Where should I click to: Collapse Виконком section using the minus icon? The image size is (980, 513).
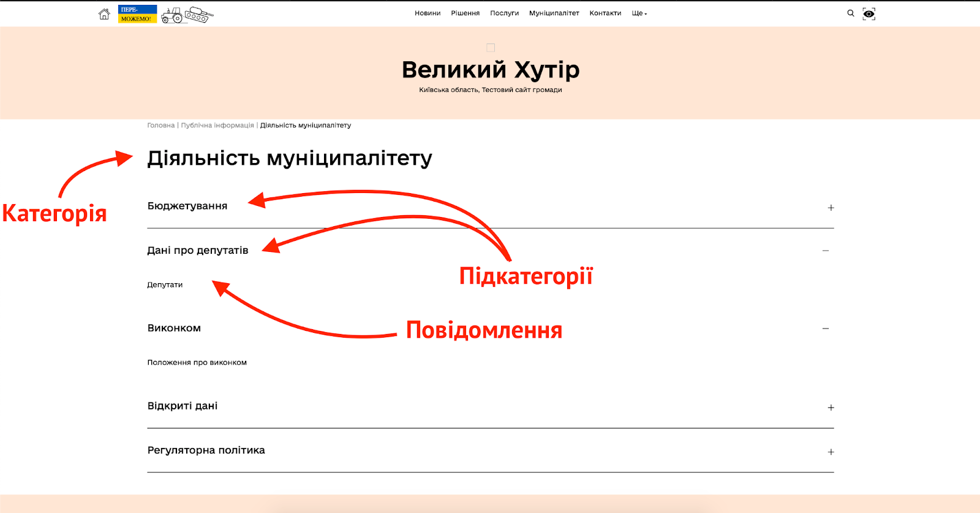[x=826, y=329]
